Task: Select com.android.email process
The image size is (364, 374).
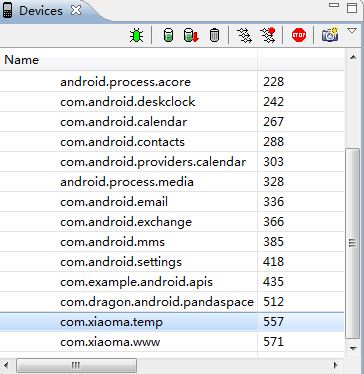Action: tap(114, 202)
